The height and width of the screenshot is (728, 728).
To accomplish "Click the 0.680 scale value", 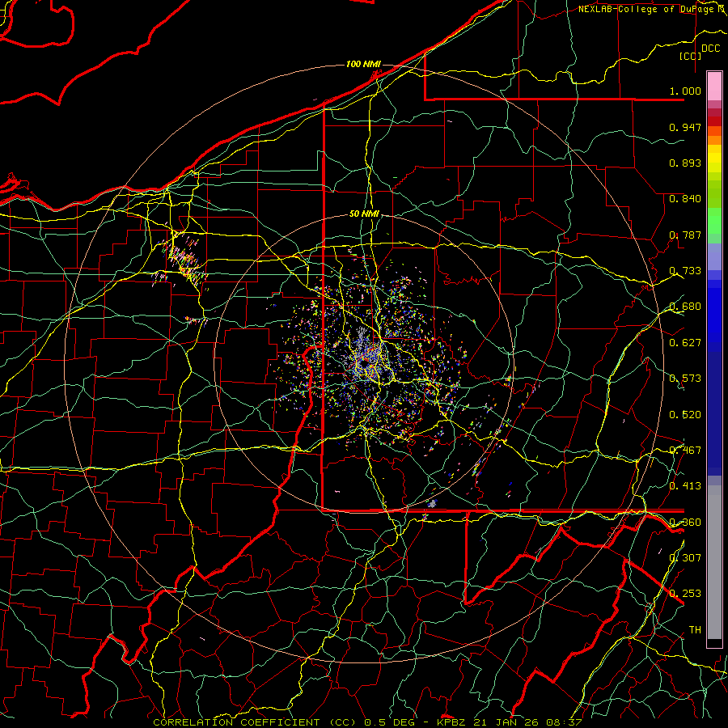I will (x=685, y=307).
